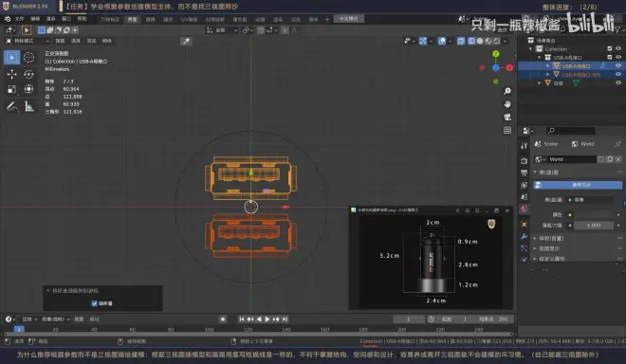Open the Edit menu in the top bar
This screenshot has width=626, height=364.
pos(35,19)
